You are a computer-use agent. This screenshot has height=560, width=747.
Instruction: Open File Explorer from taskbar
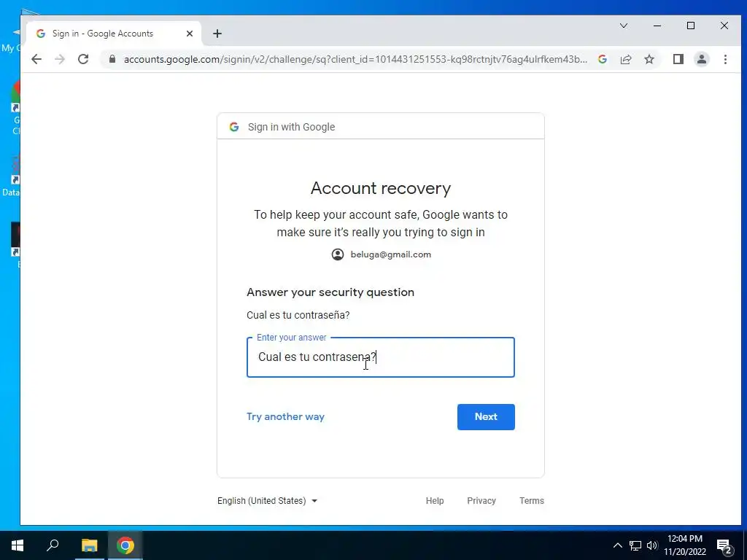point(89,545)
